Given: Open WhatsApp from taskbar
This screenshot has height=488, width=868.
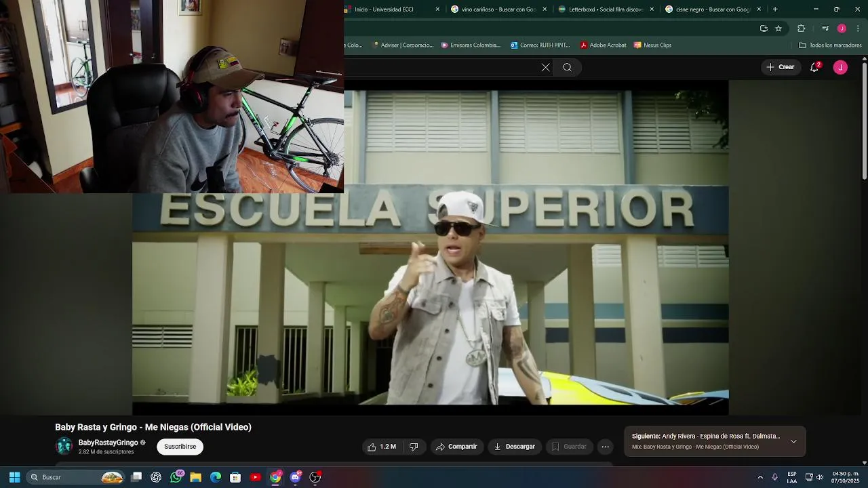Looking at the screenshot, I should [x=176, y=477].
